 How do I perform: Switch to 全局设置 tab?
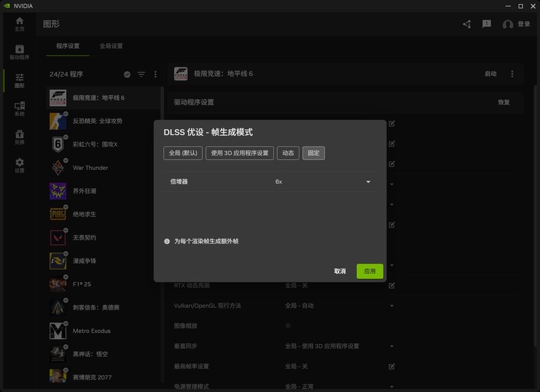111,46
